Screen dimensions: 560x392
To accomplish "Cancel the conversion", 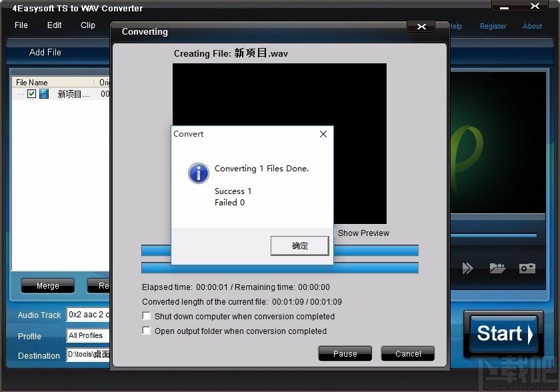I will tap(408, 353).
